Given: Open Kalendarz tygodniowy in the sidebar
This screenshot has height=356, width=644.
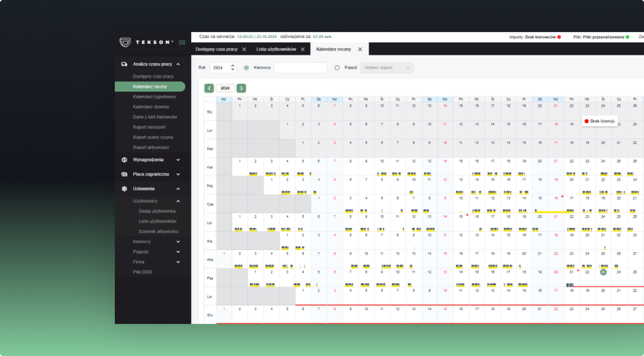Looking at the screenshot, I should pyautogui.click(x=154, y=96).
